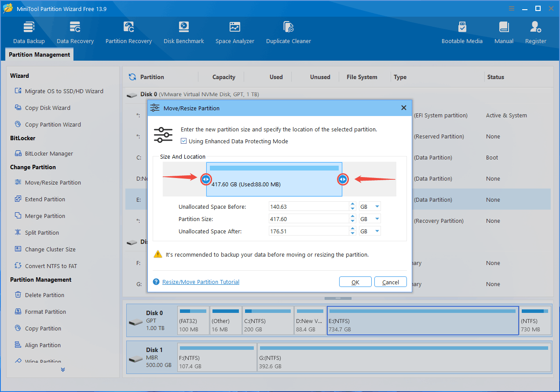
Task: Select Copy Partition under Partition Management
Action: click(x=38, y=328)
